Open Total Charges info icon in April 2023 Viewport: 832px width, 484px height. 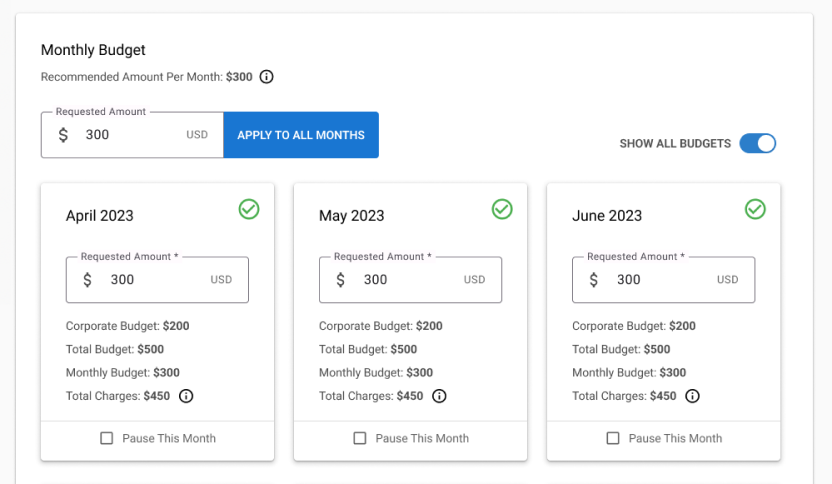click(186, 396)
